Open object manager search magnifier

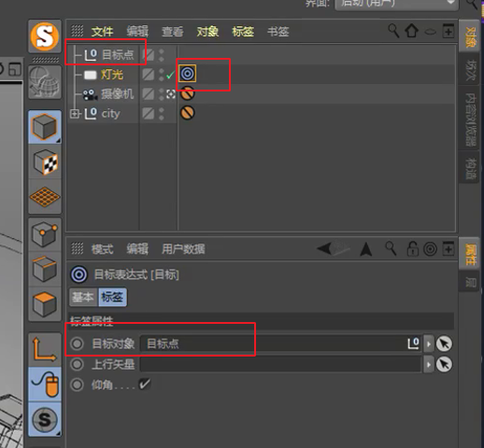(x=393, y=31)
